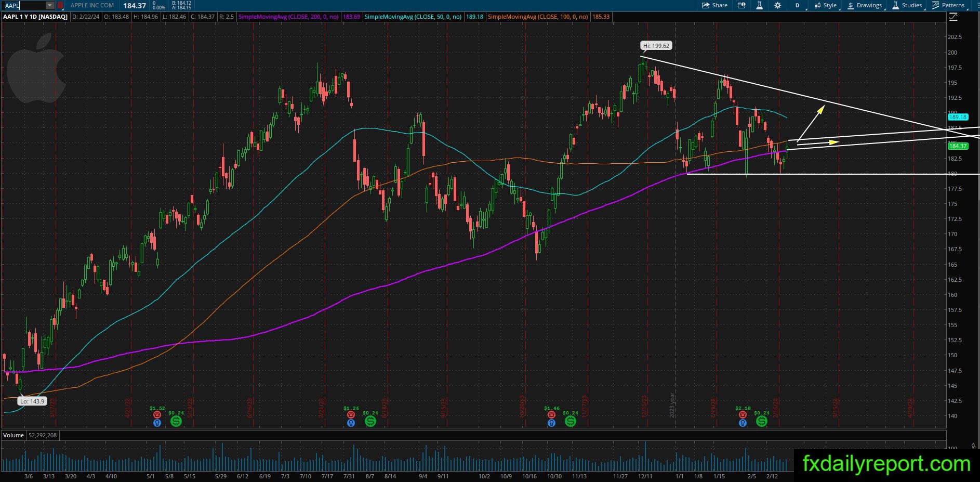
Task: Click the 183.69 SMA 200 value
Action: click(352, 17)
